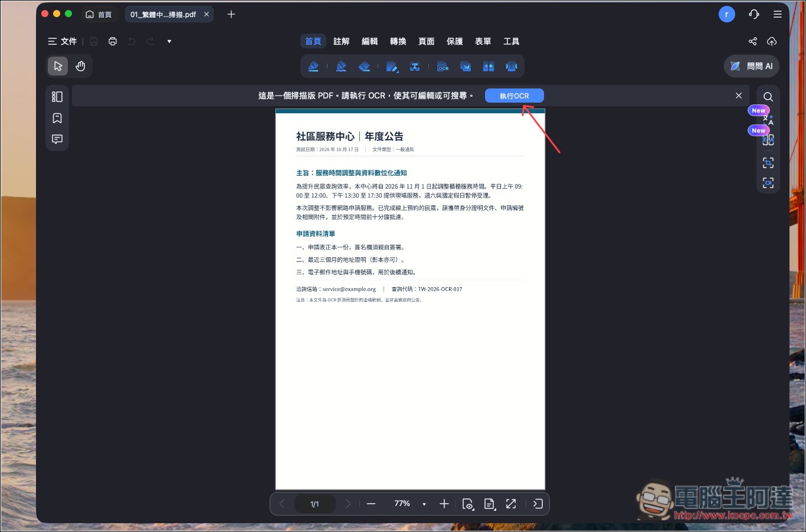Open the thumbnails panel in left sidebar
The image size is (806, 532).
[57, 97]
